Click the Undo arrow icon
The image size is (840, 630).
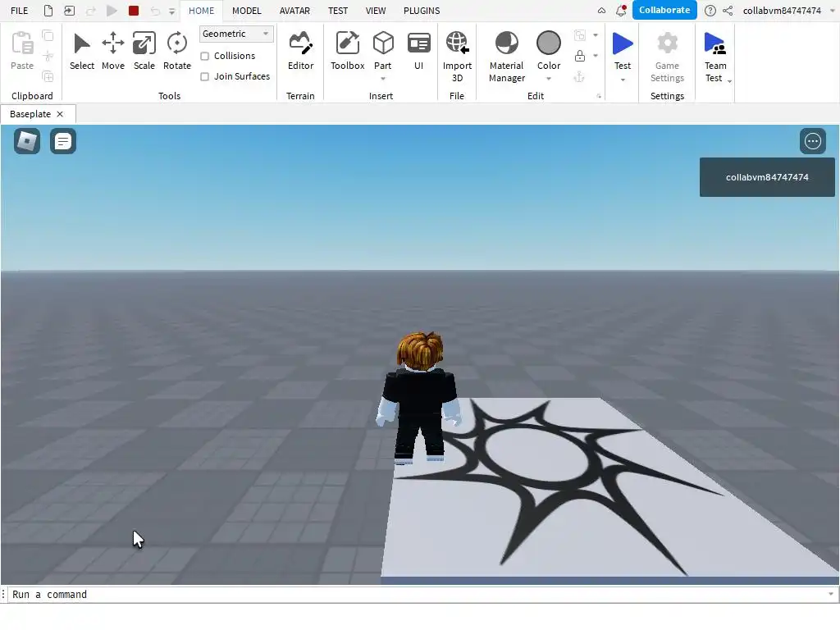pyautogui.click(x=155, y=10)
